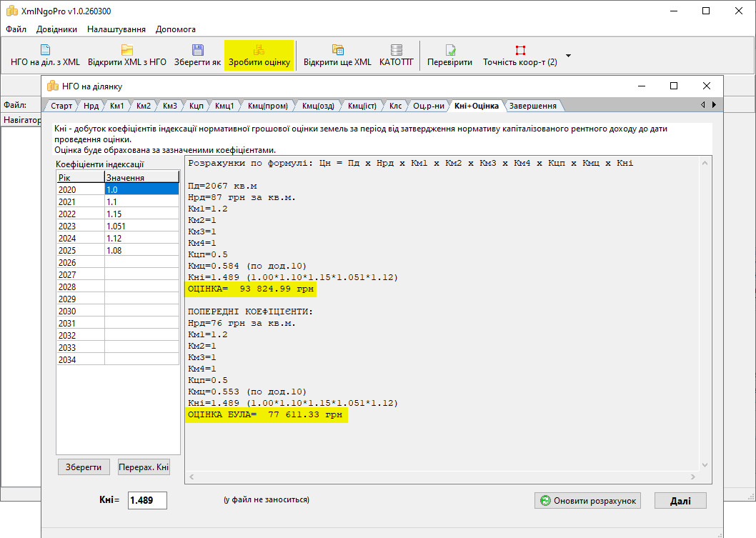Image resolution: width=756 pixels, height=538 pixels.
Task: Click the 'Перерах. Кні' button
Action: pyautogui.click(x=144, y=467)
